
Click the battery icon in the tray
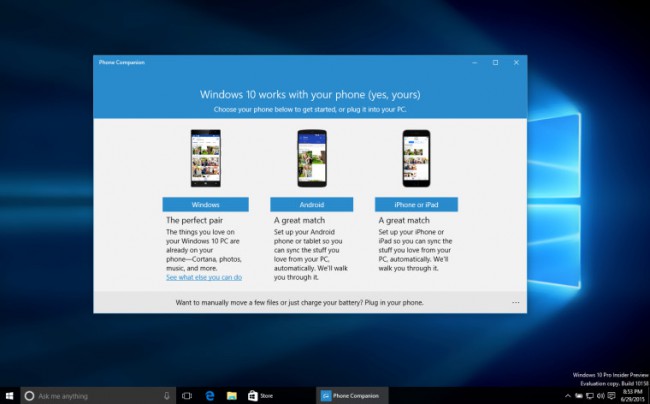click(x=578, y=396)
